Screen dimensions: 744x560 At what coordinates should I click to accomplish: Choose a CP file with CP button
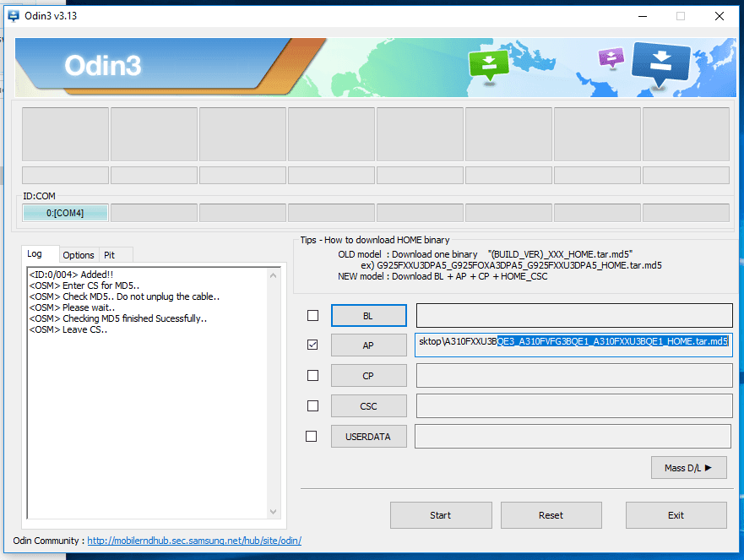[369, 375]
